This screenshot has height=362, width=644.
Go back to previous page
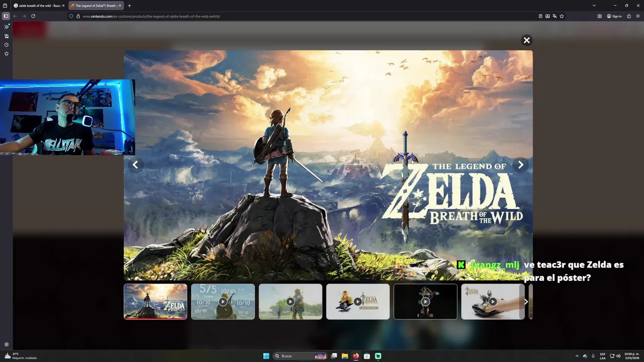click(15, 16)
